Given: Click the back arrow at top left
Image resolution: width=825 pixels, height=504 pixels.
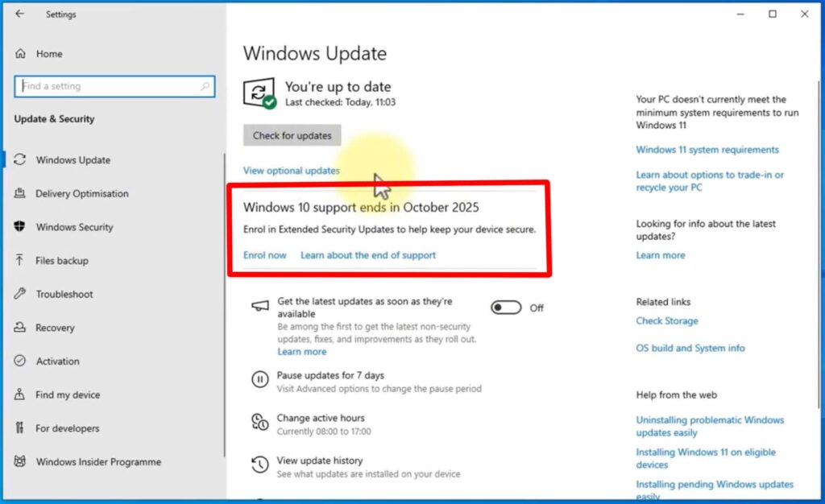Looking at the screenshot, I should point(19,14).
